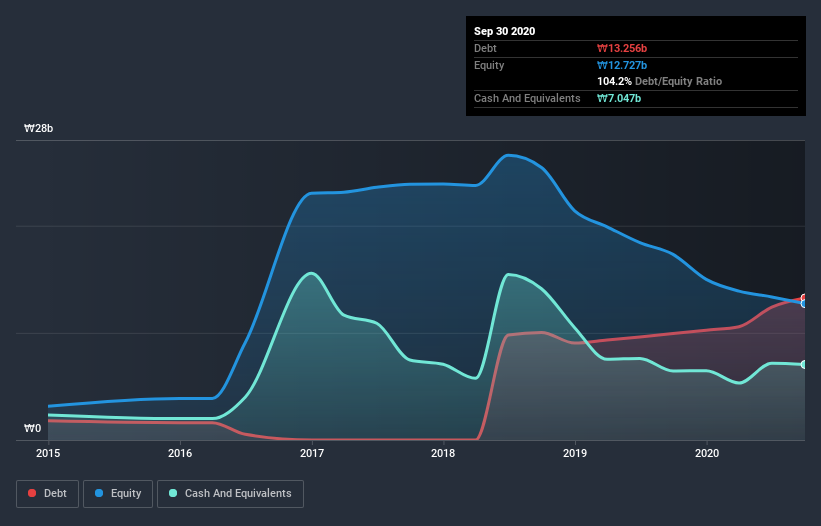Viewport: 821px width, 526px height.
Task: Click the Equity row label in tooltip
Action: pyautogui.click(x=489, y=65)
